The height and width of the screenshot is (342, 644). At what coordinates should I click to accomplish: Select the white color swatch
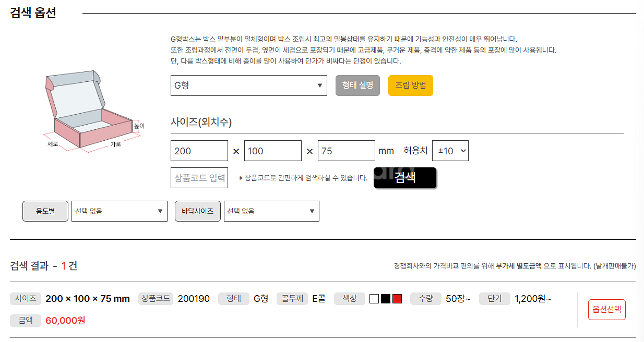click(374, 299)
